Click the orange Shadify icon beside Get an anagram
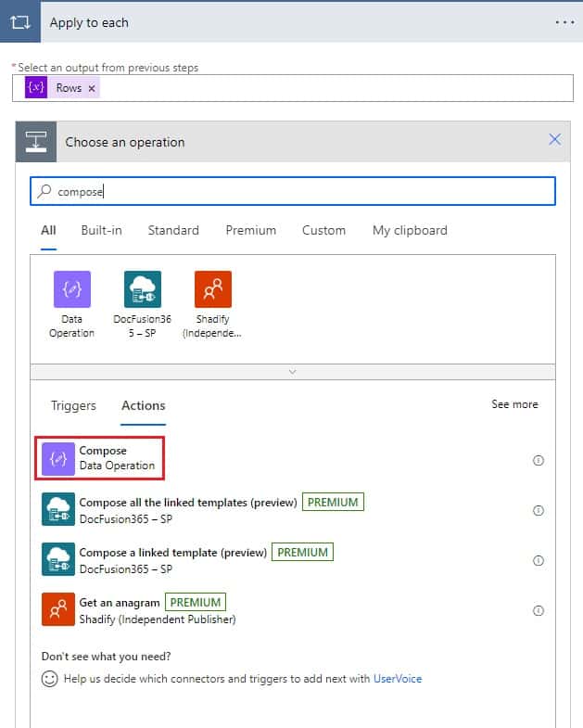583x728 pixels. pyautogui.click(x=58, y=609)
